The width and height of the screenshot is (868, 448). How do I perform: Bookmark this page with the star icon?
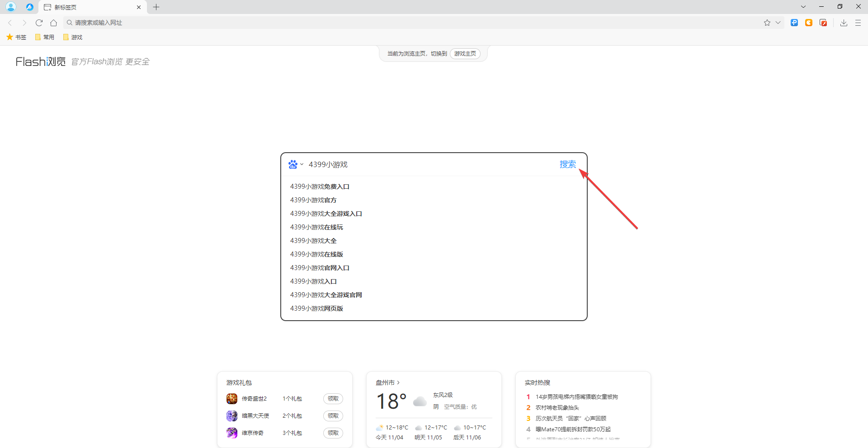point(767,23)
